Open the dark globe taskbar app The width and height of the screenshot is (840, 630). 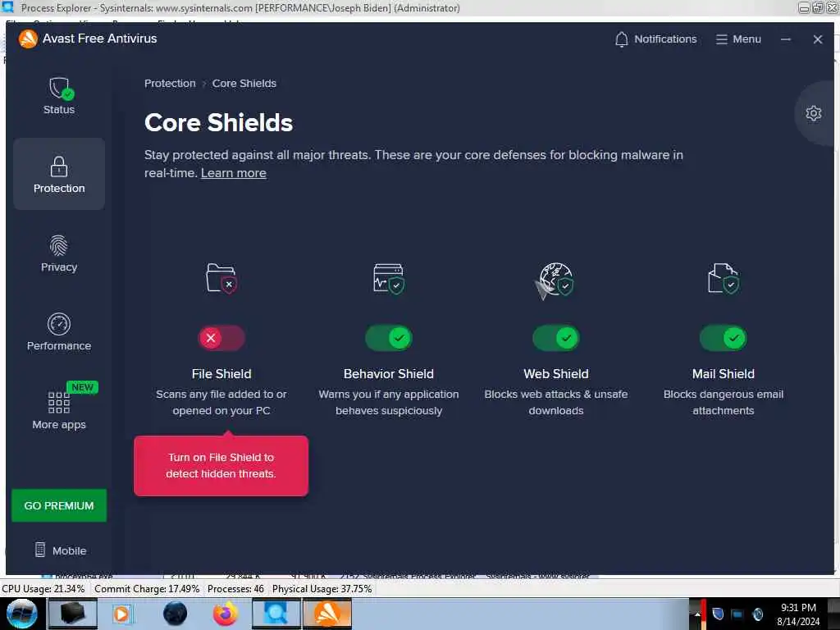[176, 614]
